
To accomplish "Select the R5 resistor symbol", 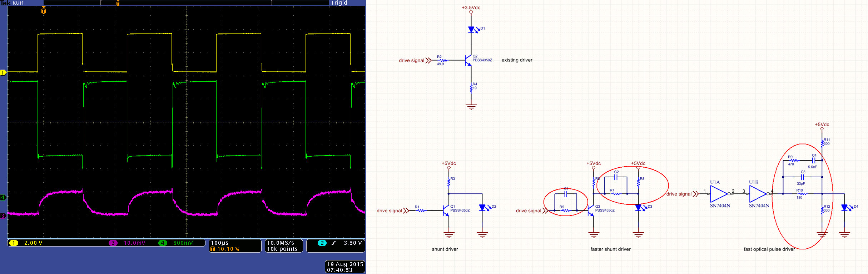I will click(x=566, y=210).
